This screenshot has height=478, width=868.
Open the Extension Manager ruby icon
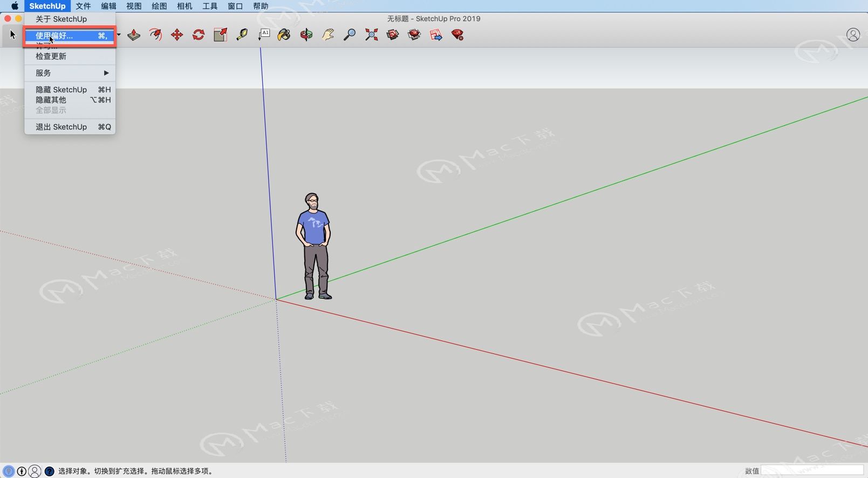(457, 35)
